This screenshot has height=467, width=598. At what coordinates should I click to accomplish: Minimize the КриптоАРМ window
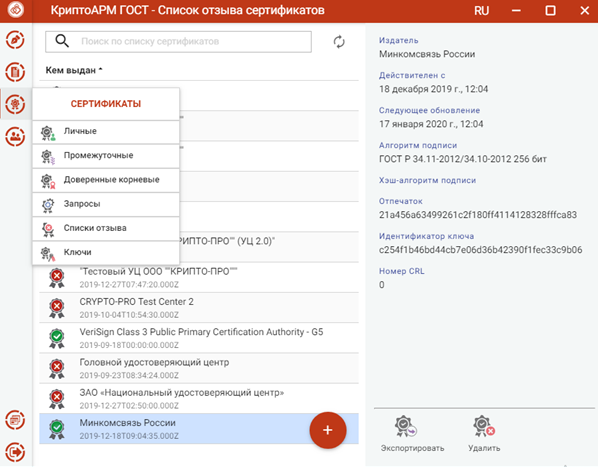tap(516, 10)
